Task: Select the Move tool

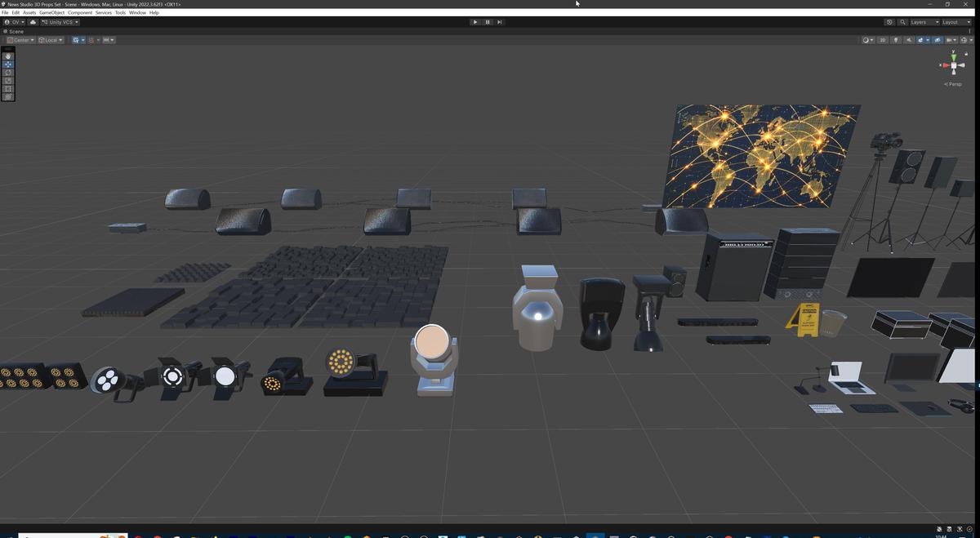Action: point(8,64)
